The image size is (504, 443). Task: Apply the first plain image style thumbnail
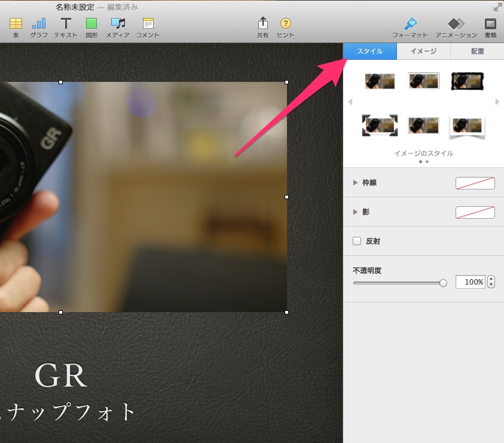[x=380, y=81]
